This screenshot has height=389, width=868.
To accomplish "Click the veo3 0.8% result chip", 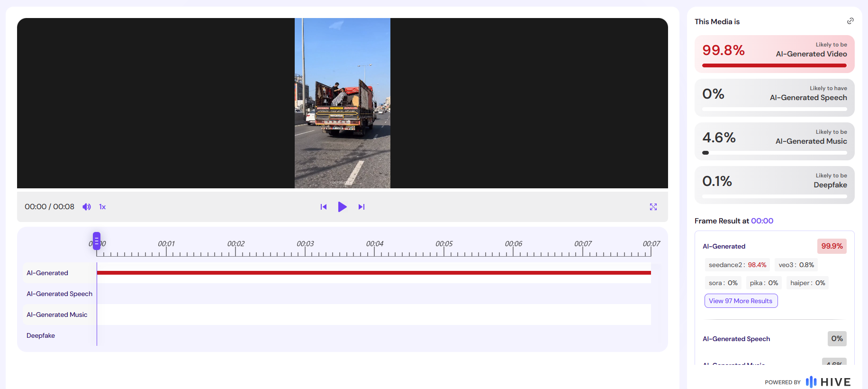I will click(x=796, y=265).
